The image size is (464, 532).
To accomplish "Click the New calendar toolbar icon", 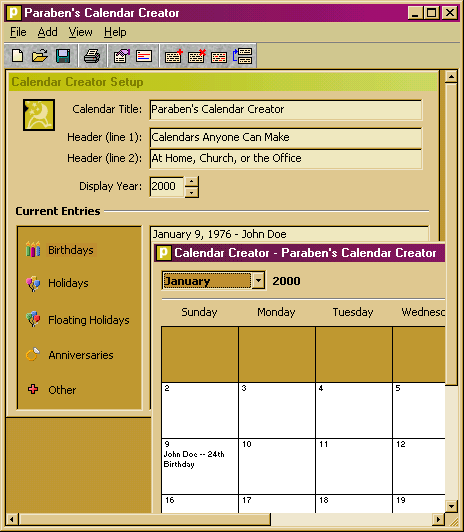I will tap(17, 56).
